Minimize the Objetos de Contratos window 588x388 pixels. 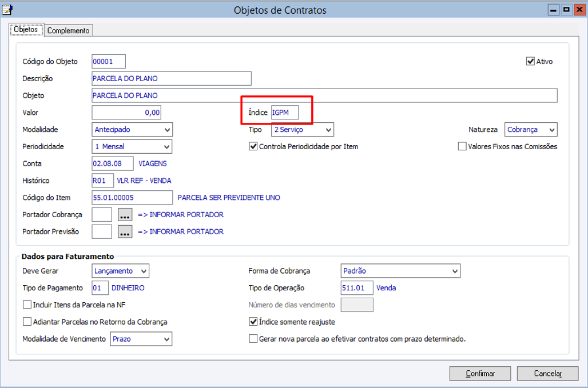pyautogui.click(x=554, y=10)
